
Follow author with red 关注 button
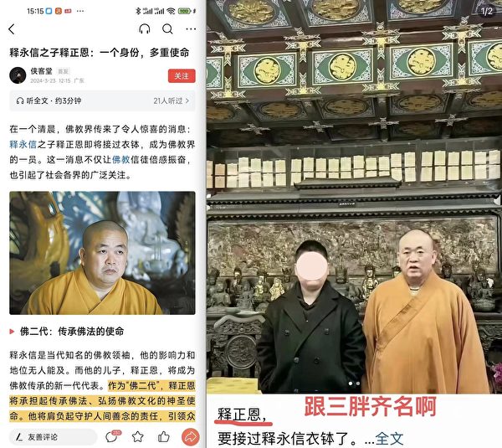[x=182, y=76]
